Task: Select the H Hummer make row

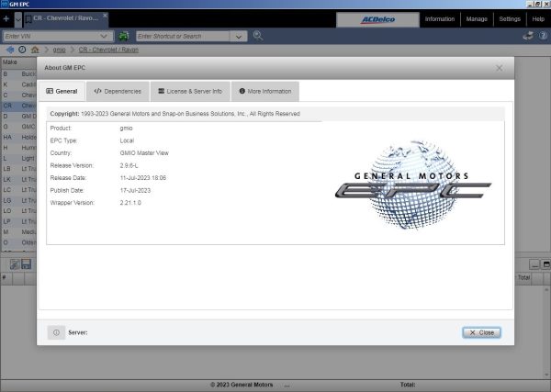Action: click(x=19, y=148)
